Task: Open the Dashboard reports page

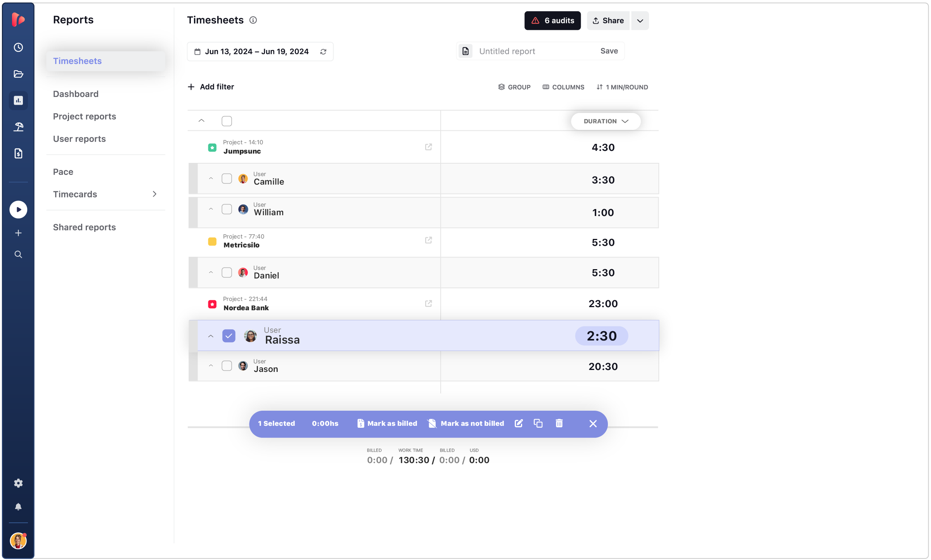Action: [76, 94]
